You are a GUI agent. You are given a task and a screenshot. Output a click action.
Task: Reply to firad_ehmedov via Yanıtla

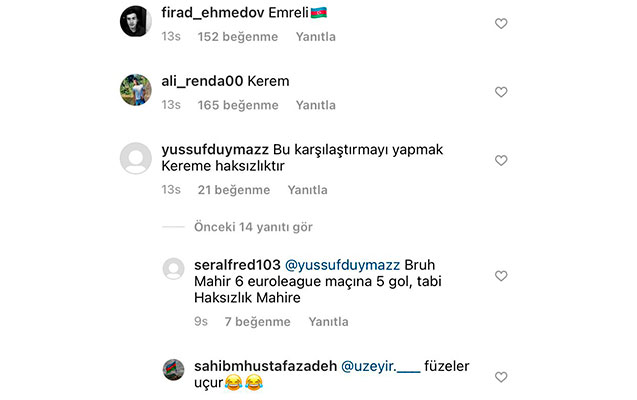316,37
